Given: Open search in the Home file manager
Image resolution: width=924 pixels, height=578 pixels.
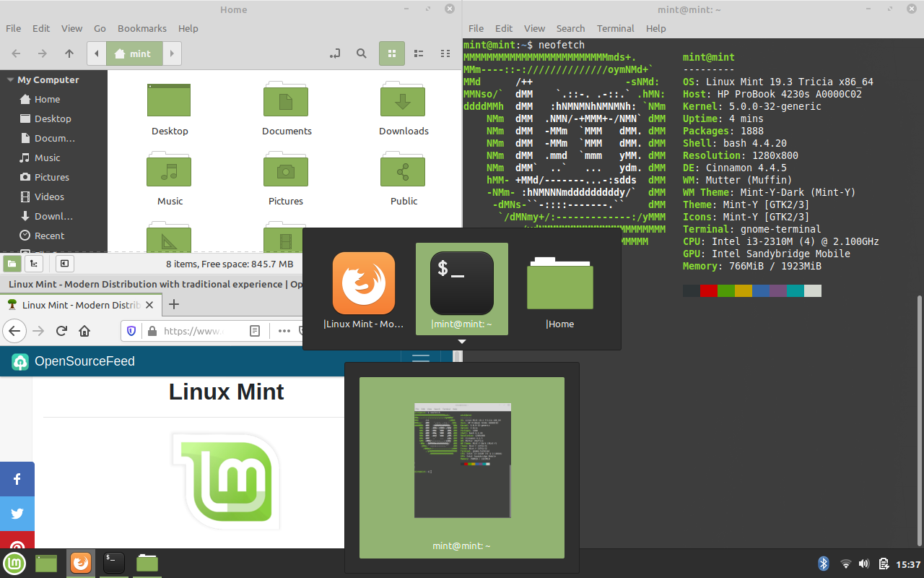Looking at the screenshot, I should click(362, 53).
